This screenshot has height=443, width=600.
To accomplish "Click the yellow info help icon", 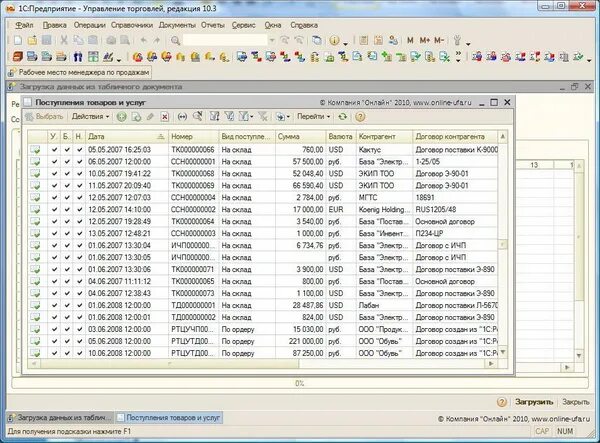I will coord(334,40).
